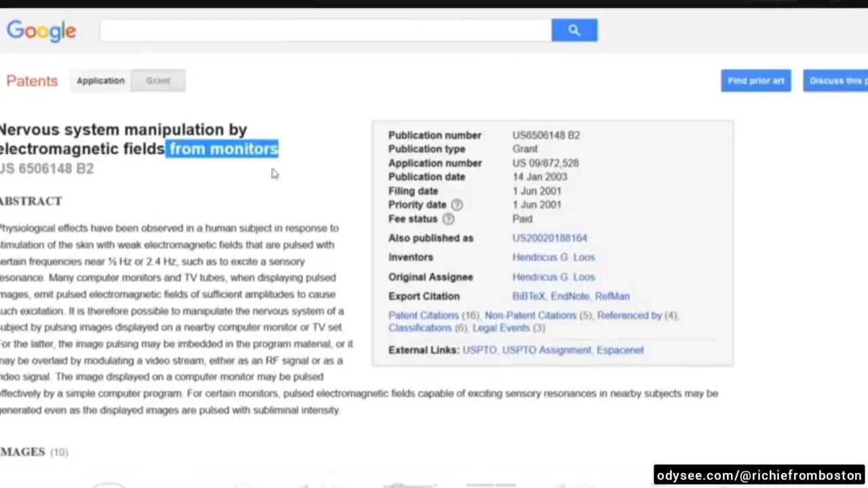This screenshot has height=488, width=868.
Task: Export citation as BiBTeX
Action: [x=528, y=297]
